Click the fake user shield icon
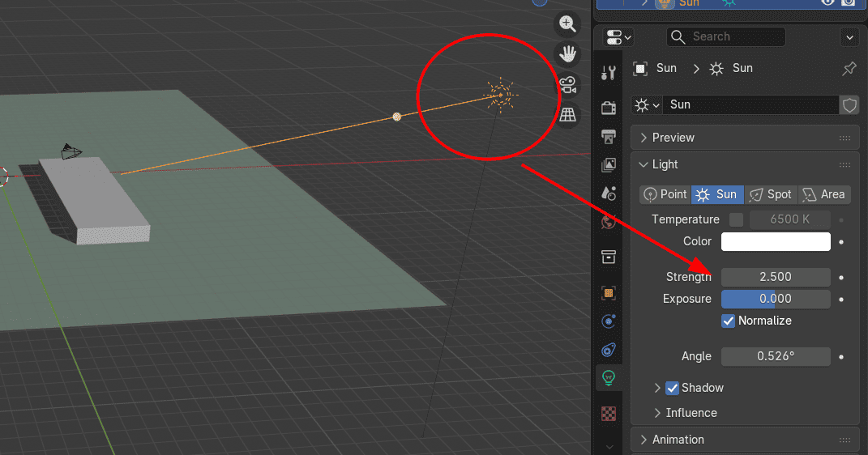 pos(849,104)
